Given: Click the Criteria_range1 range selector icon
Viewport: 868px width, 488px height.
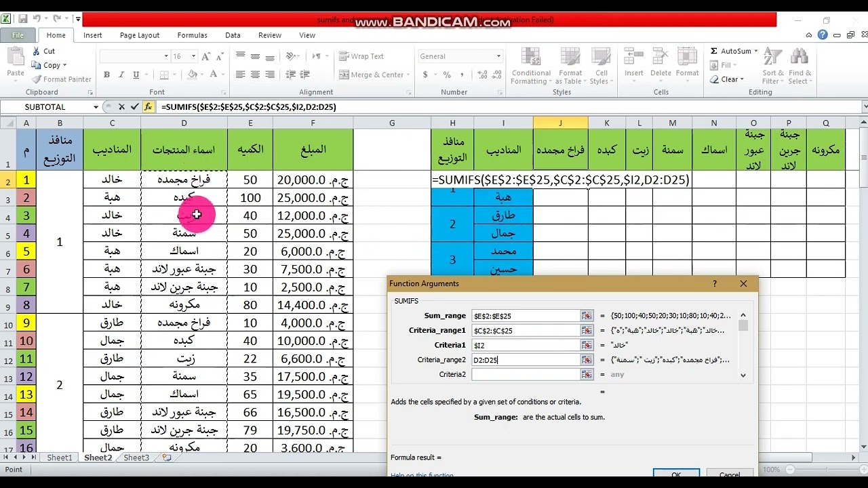Looking at the screenshot, I should tap(587, 331).
